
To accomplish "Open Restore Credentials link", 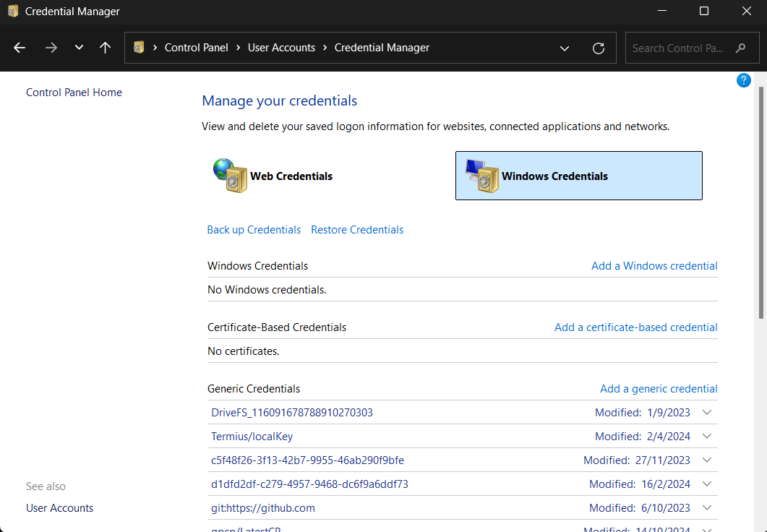I will click(357, 230).
